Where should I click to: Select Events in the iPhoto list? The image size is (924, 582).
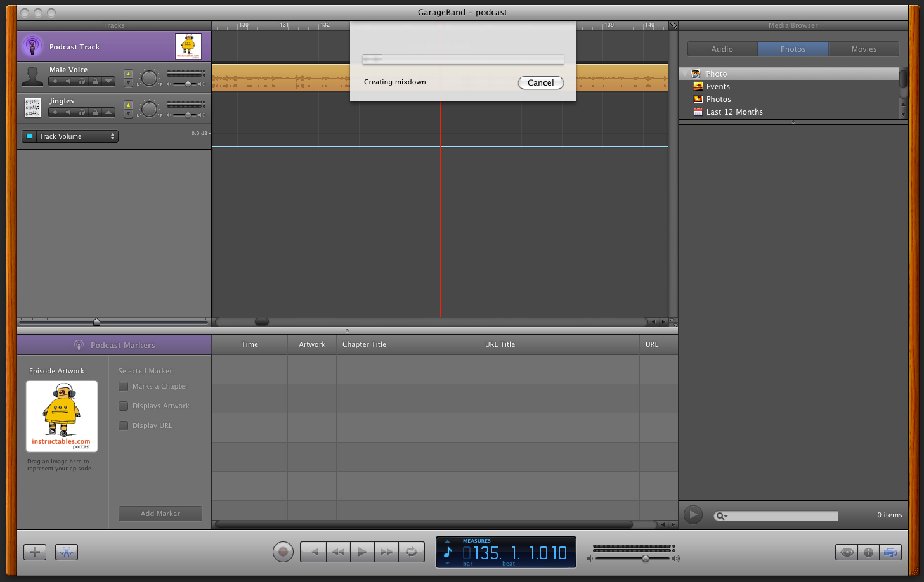[x=718, y=86]
